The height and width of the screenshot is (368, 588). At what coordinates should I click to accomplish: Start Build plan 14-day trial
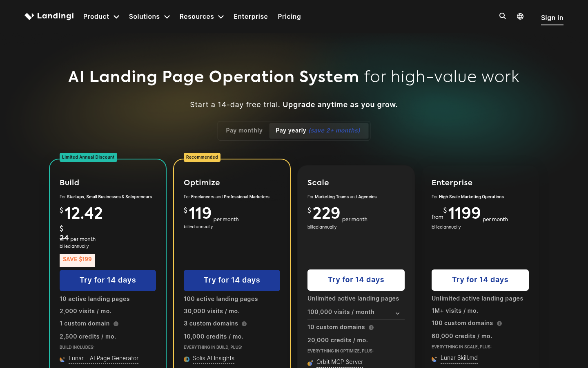[x=108, y=280]
